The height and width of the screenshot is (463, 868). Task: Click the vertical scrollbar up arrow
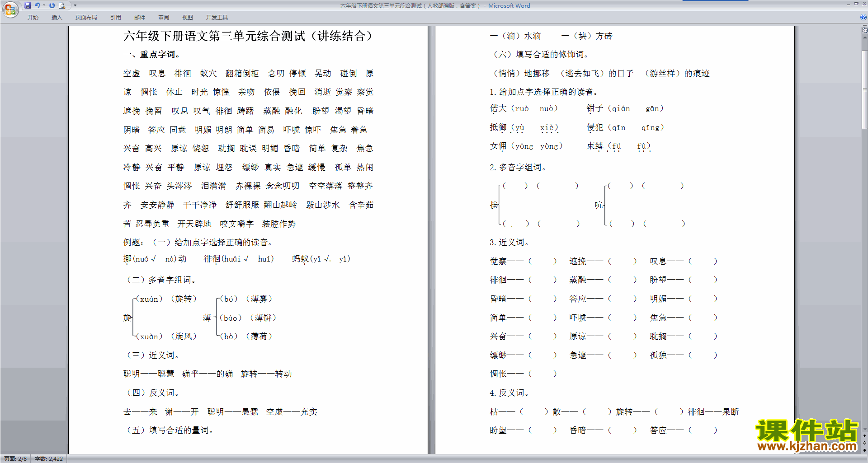pyautogui.click(x=864, y=37)
